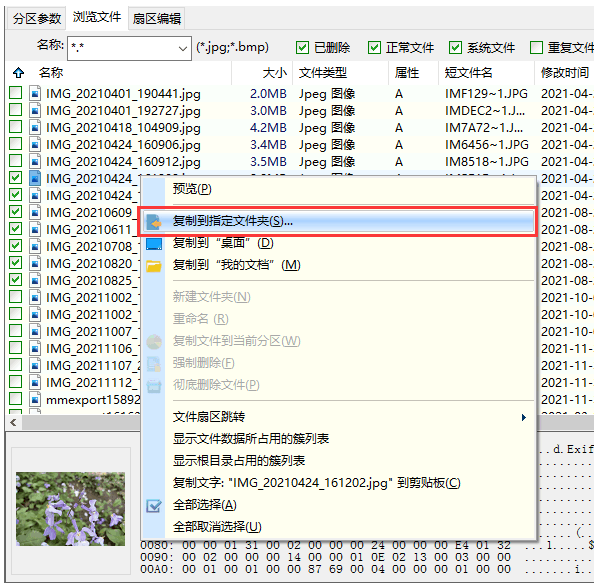This screenshot has height=588, width=602.
Task: Click the checkmark icon beside 全部选择
Action: point(154,505)
